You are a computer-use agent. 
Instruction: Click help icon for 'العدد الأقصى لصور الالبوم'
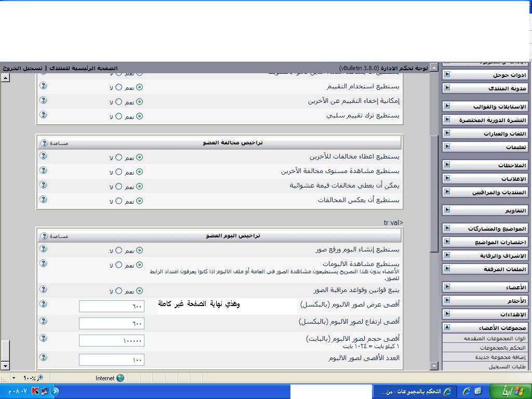click(x=44, y=357)
